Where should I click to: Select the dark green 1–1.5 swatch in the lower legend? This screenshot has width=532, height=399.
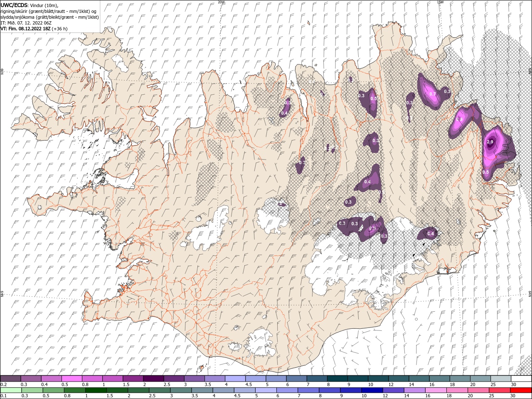(x=96, y=390)
